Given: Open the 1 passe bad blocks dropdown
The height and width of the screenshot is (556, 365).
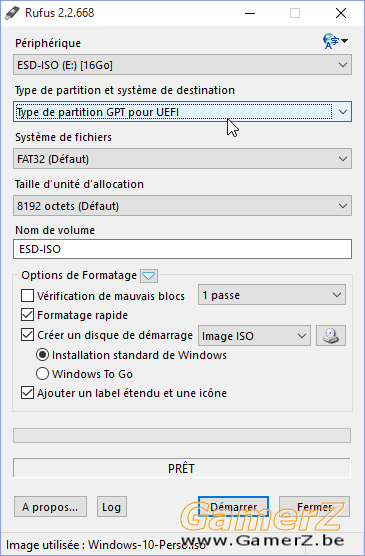Looking at the screenshot, I should [272, 295].
